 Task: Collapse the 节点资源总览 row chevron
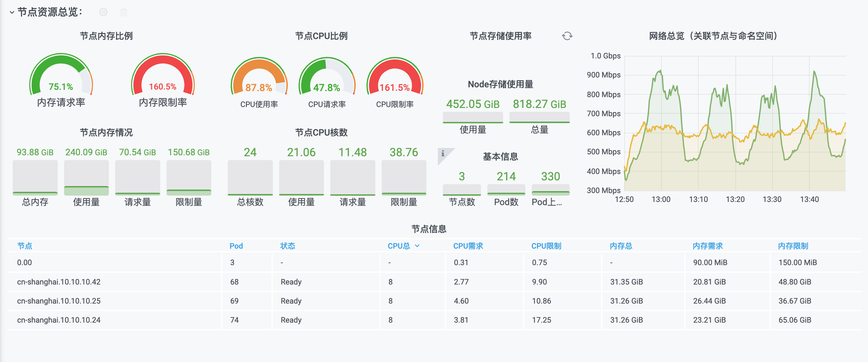(x=12, y=12)
